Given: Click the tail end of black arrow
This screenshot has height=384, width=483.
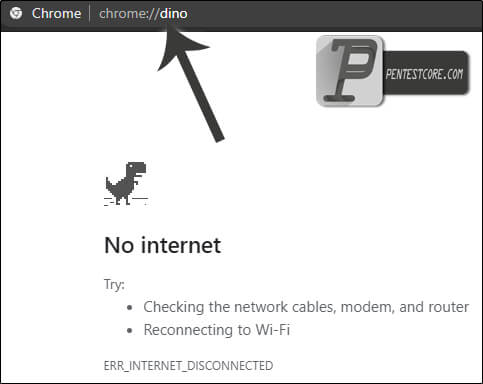Looking at the screenshot, I should [219, 138].
